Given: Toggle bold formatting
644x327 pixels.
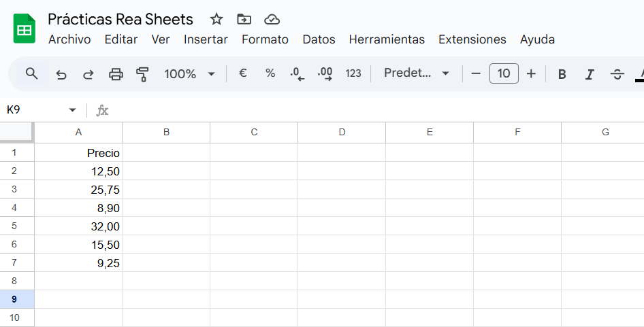Looking at the screenshot, I should click(x=562, y=74).
